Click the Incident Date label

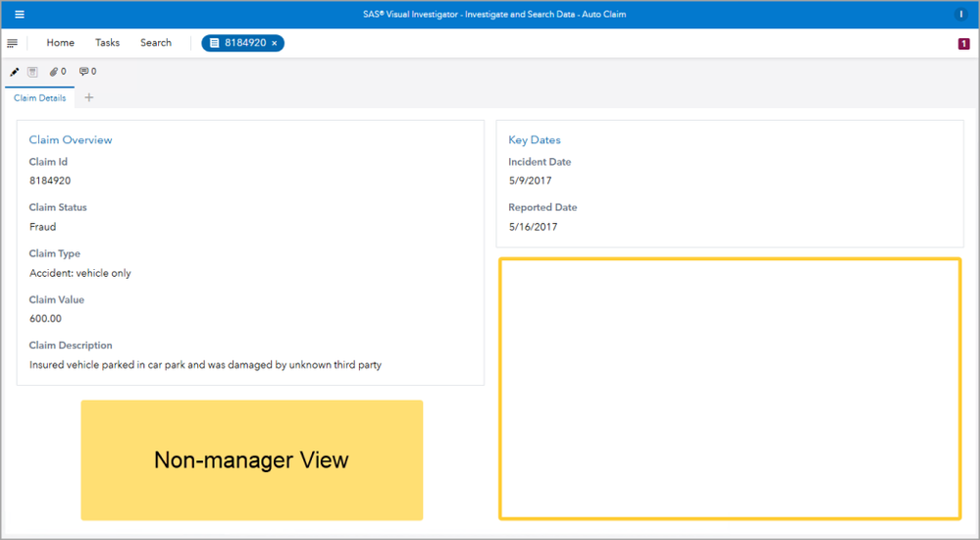pos(540,161)
